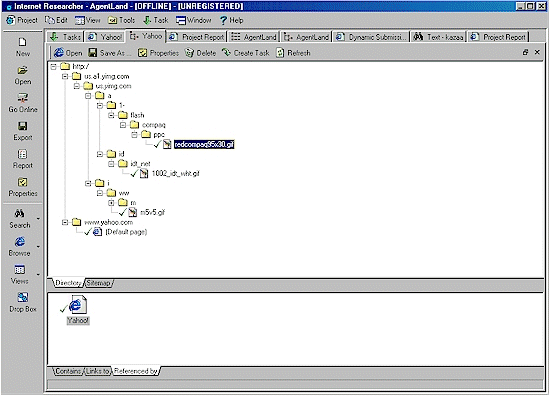The height and width of the screenshot is (396, 550).
Task: Select the (Default page) tree item
Action: coord(126,232)
